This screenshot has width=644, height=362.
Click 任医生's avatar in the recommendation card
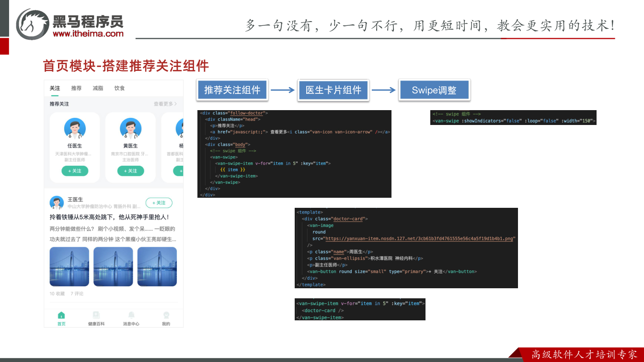[75, 128]
